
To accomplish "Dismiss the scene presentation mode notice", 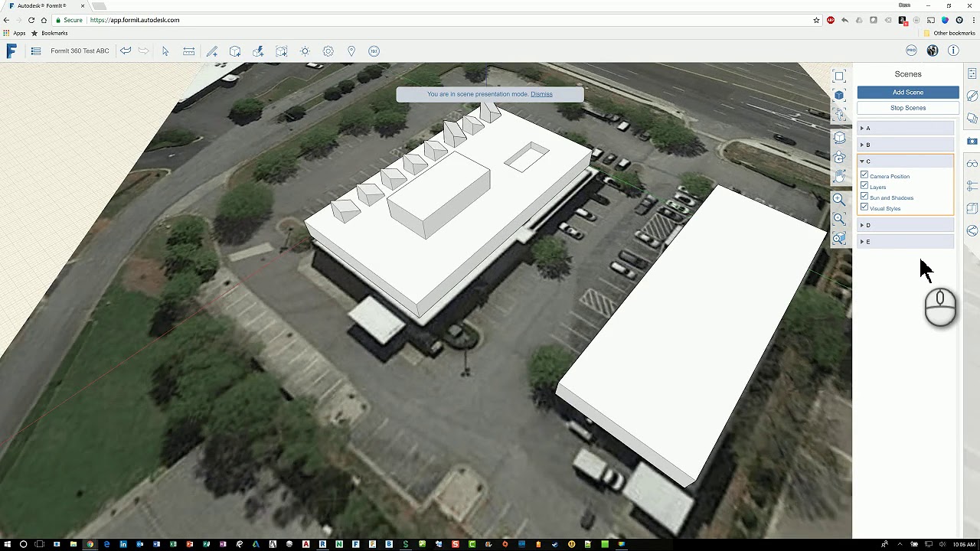I will coord(541,94).
